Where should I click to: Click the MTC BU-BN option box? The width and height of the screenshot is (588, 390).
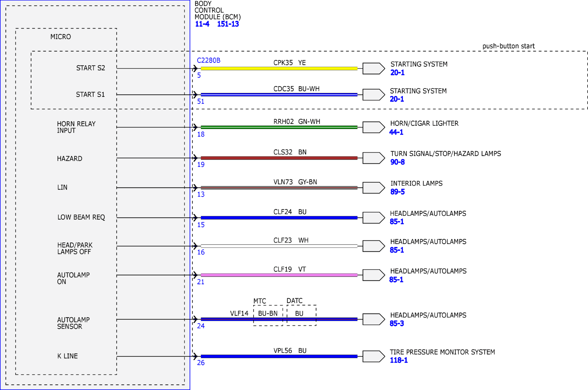268,315
